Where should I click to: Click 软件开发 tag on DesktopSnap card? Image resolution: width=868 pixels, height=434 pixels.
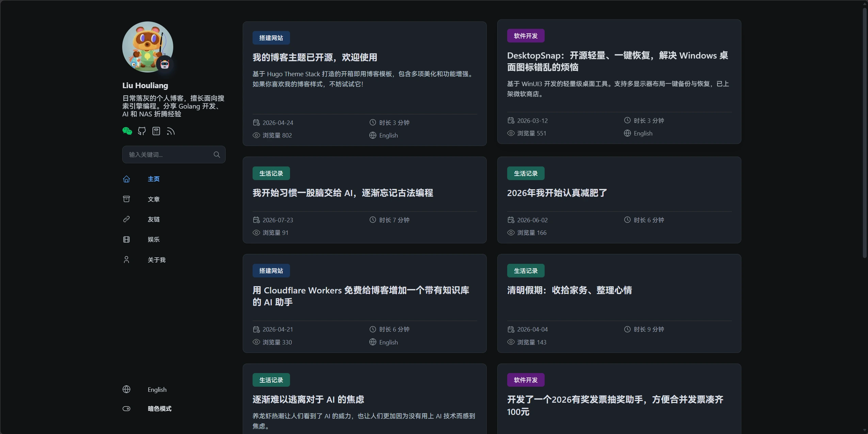point(526,36)
